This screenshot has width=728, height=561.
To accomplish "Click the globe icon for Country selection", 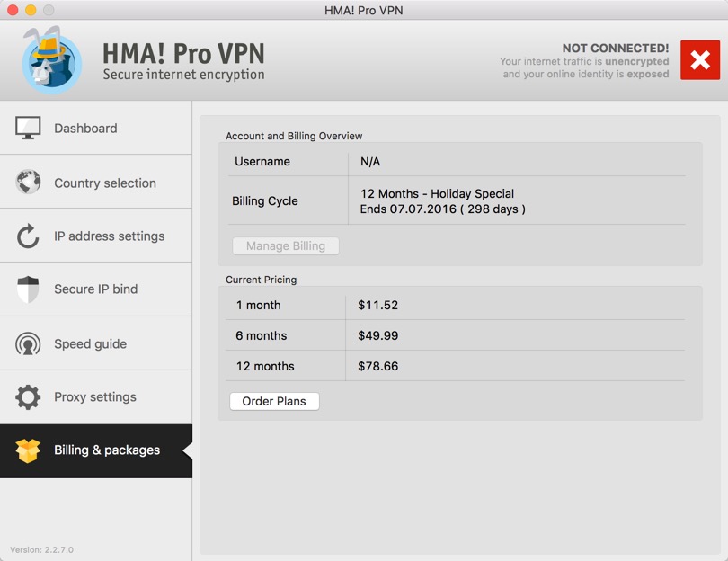I will [x=28, y=182].
